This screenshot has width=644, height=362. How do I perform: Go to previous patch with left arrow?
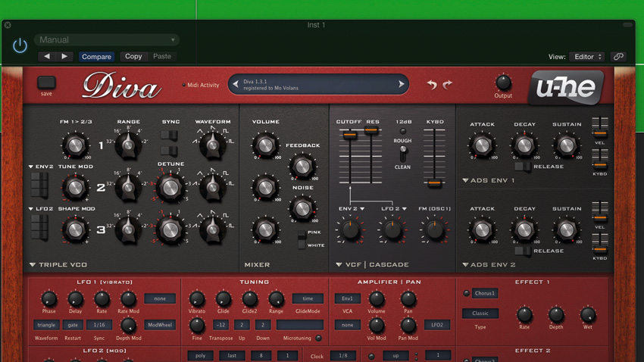[236, 84]
